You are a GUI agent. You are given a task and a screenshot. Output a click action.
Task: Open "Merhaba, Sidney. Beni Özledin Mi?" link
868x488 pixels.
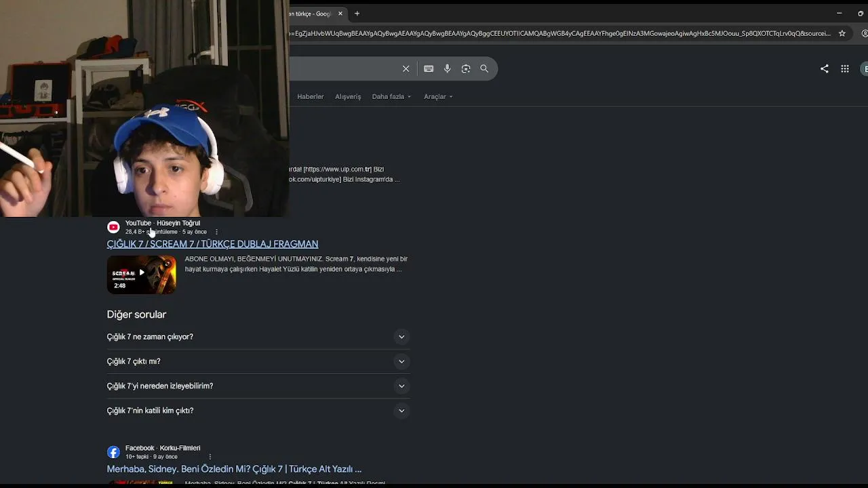234,469
